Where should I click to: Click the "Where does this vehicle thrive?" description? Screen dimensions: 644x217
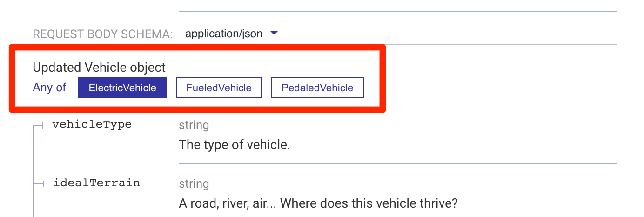click(x=369, y=203)
